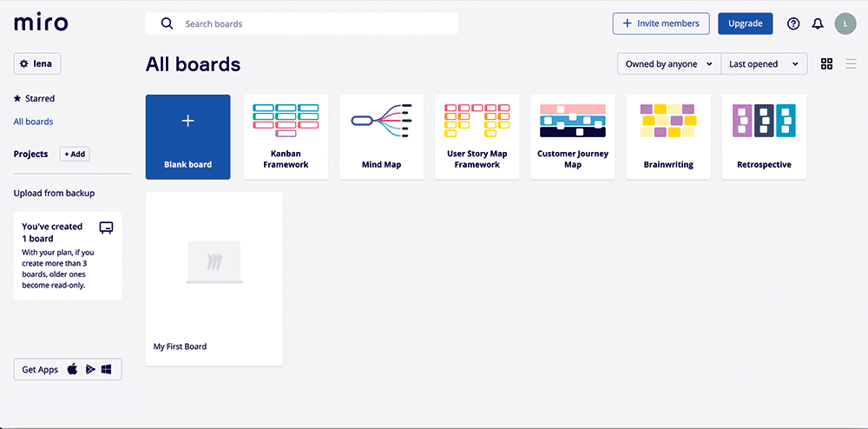Select All boards in sidebar
Image resolution: width=868 pixels, height=429 pixels.
click(x=34, y=122)
